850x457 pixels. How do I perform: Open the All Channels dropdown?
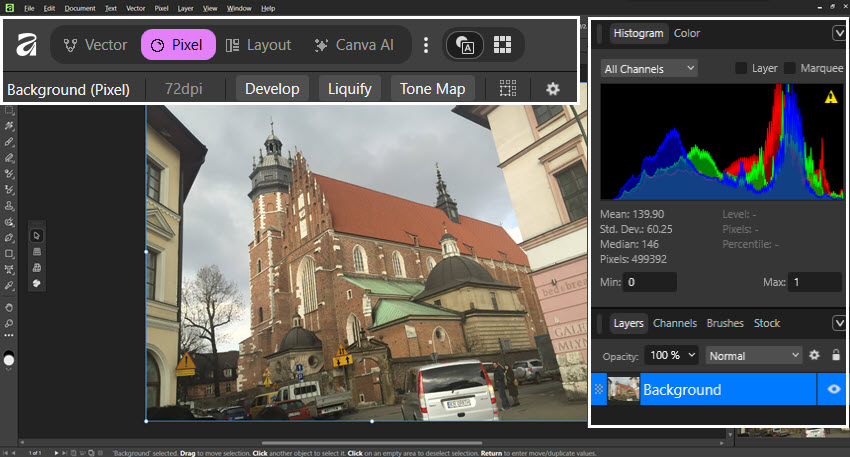tap(649, 68)
